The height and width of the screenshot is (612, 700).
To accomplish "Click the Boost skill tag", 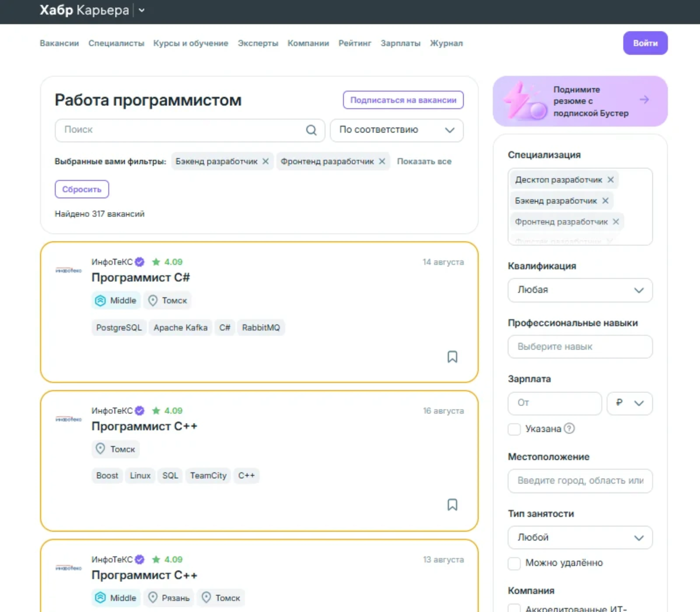I will 107,476.
